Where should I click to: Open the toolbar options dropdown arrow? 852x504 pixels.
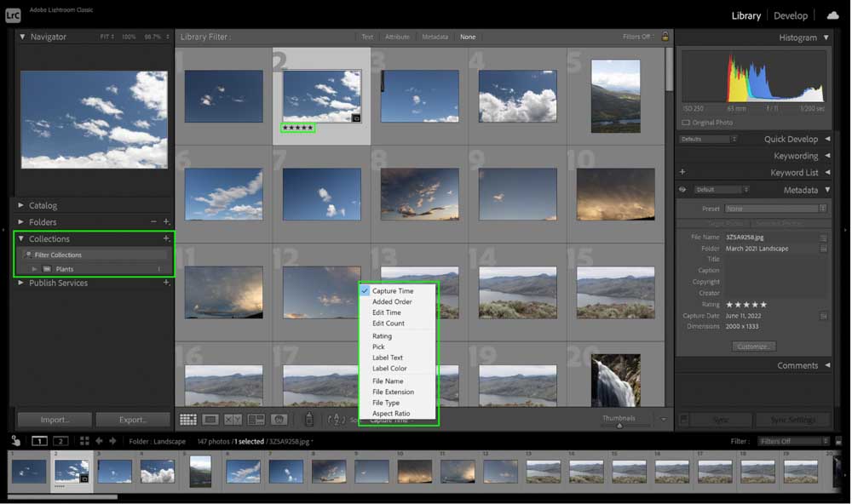tap(663, 419)
